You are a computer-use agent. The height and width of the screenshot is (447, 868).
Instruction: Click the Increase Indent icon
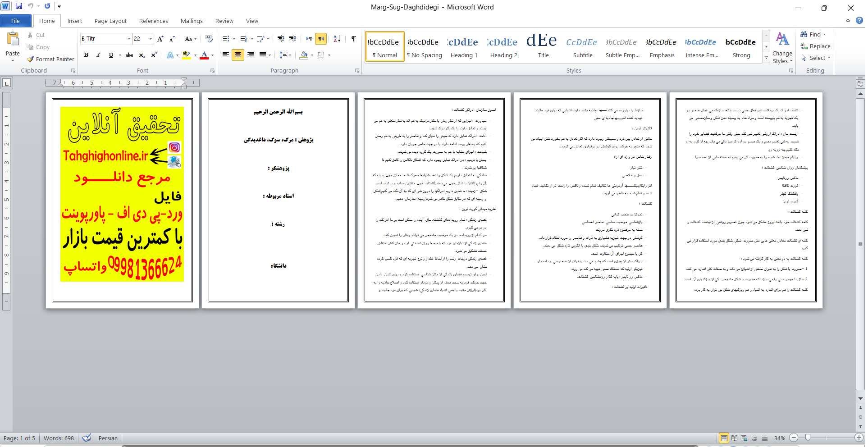[292, 39]
